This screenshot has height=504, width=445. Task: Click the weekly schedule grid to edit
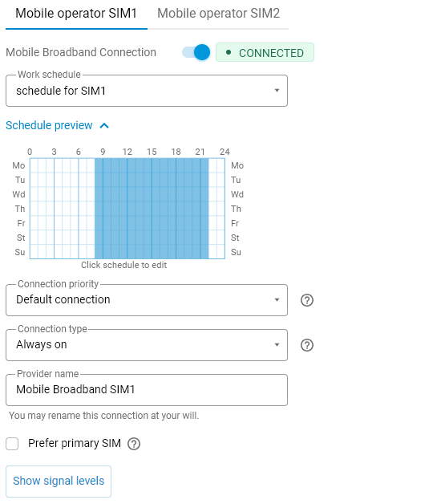coord(127,209)
